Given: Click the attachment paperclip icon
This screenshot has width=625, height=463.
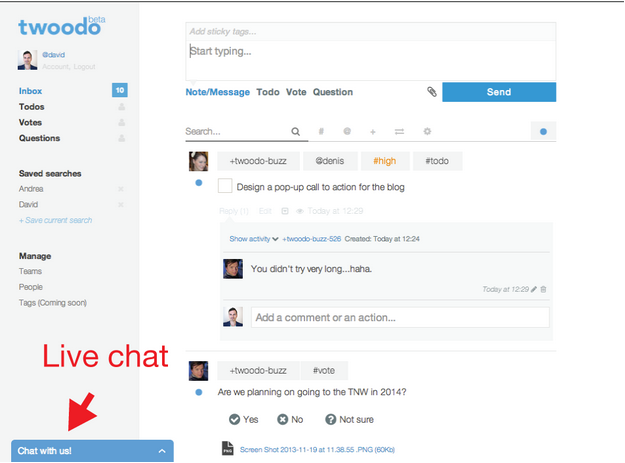Looking at the screenshot, I should pyautogui.click(x=432, y=92).
